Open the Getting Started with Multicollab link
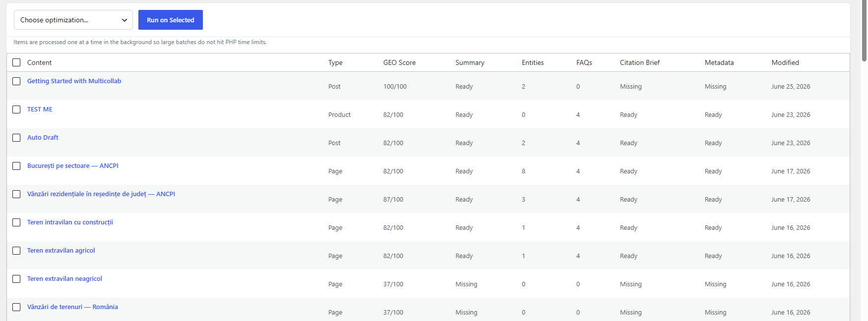 [x=74, y=81]
